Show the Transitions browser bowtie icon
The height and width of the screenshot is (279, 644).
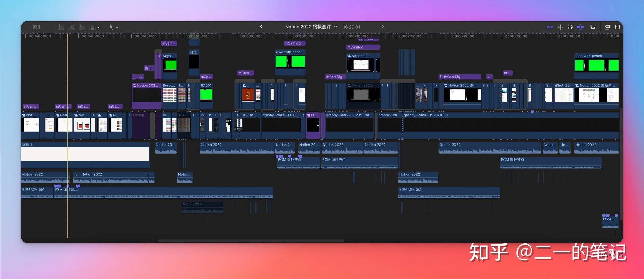[x=618, y=27]
